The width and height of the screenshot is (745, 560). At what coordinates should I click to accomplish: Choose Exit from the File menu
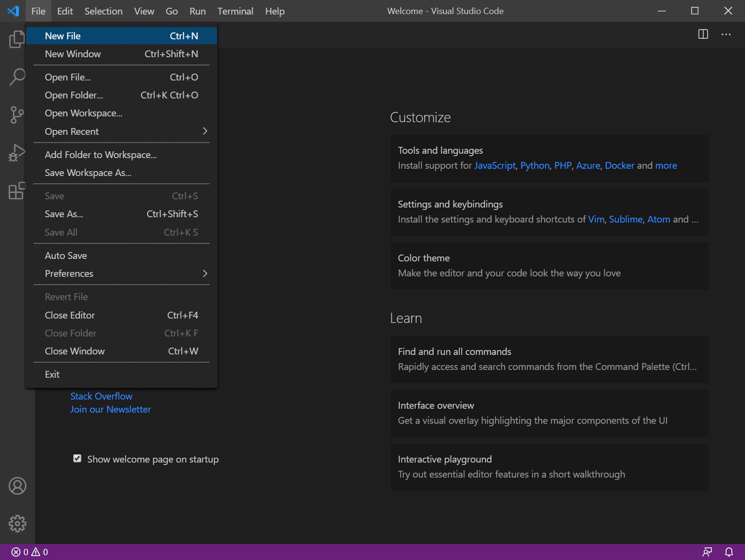tap(121, 374)
